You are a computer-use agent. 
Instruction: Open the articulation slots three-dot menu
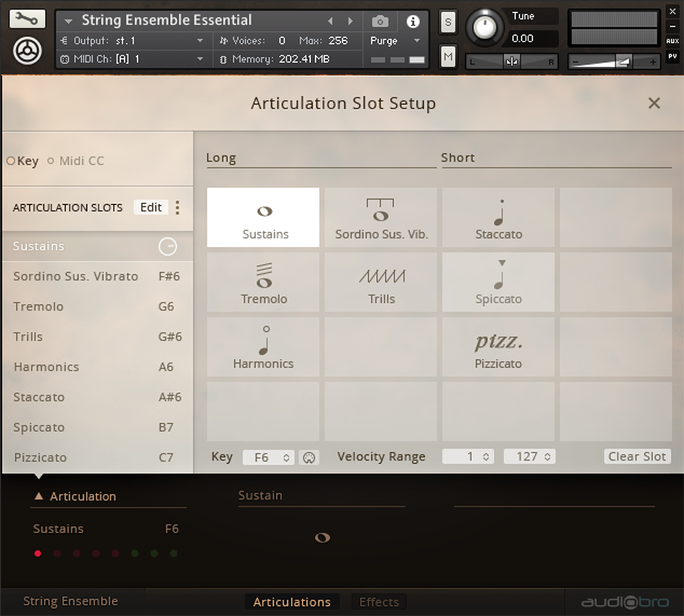coord(177,207)
